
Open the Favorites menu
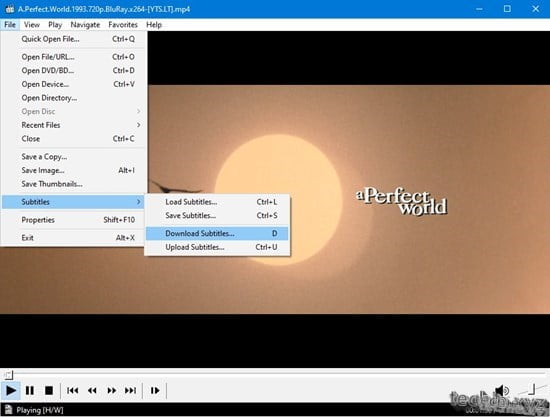point(123,25)
